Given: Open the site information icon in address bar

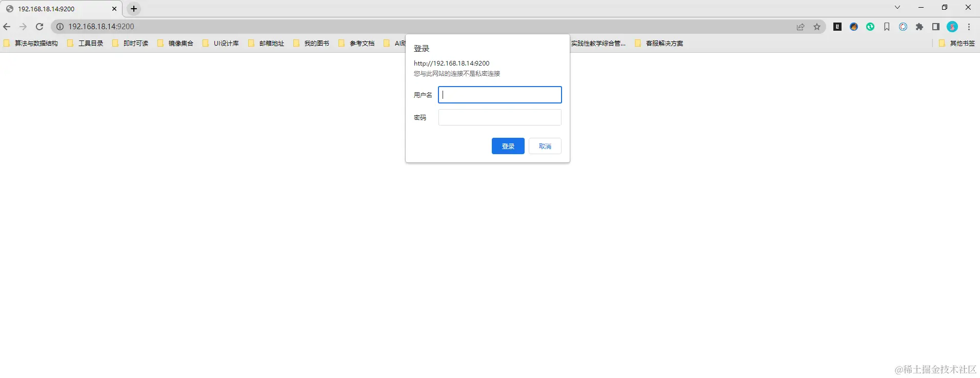Looking at the screenshot, I should coord(60,27).
